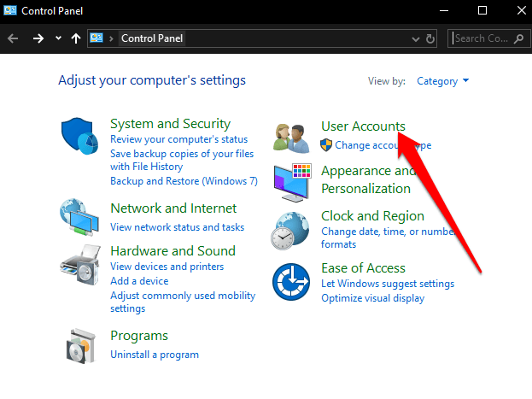Image resolution: width=532 pixels, height=399 pixels.
Task: Open View network status and tasks
Action: click(177, 227)
